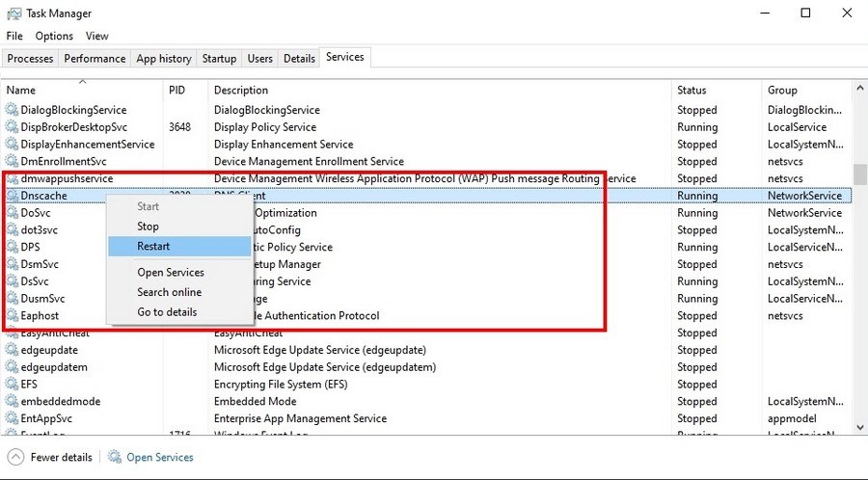
Task: Open the Options menu
Action: pyautogui.click(x=54, y=36)
